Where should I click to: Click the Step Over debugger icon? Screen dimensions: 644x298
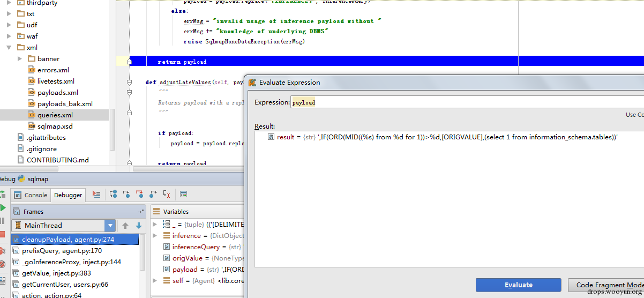[x=113, y=195]
